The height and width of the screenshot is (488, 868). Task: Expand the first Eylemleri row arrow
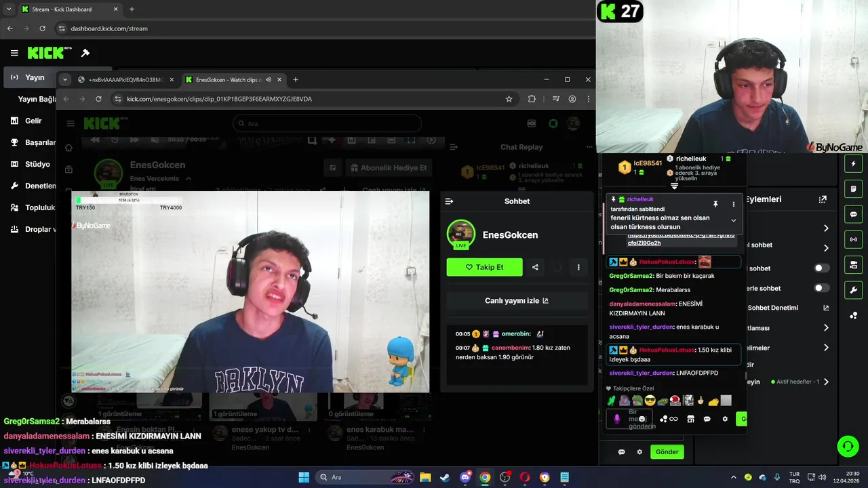826,228
